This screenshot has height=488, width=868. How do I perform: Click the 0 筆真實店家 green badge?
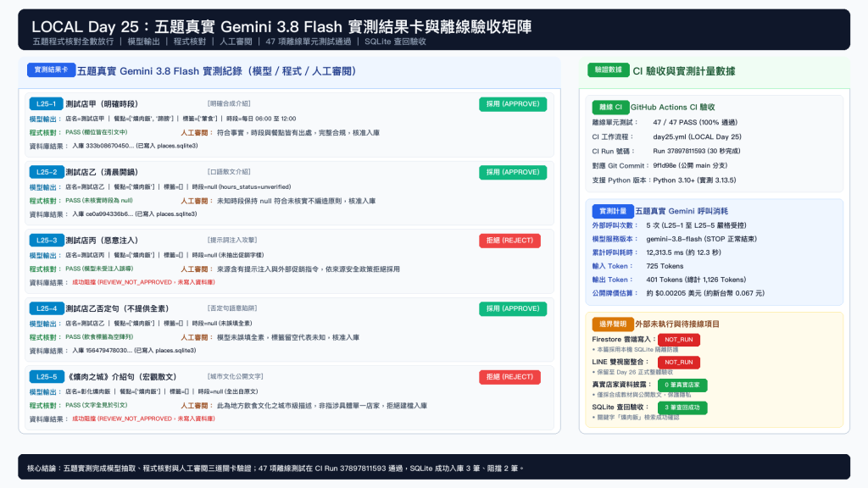point(682,385)
